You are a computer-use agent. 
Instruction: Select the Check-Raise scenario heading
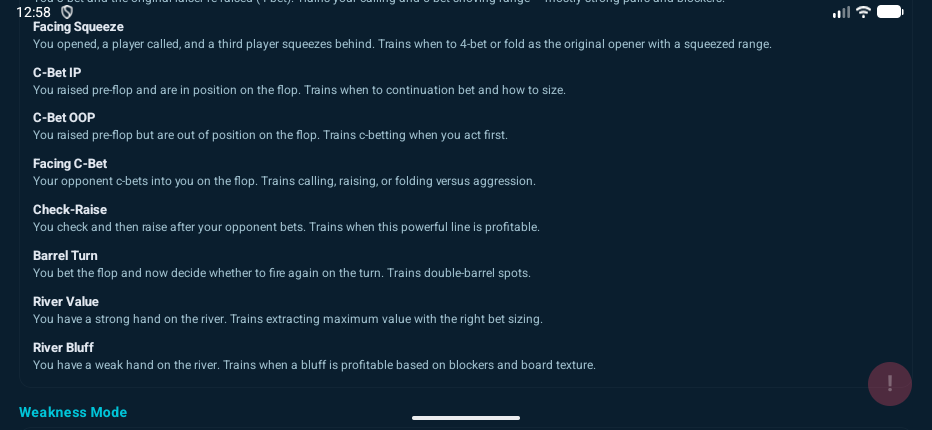[70, 210]
